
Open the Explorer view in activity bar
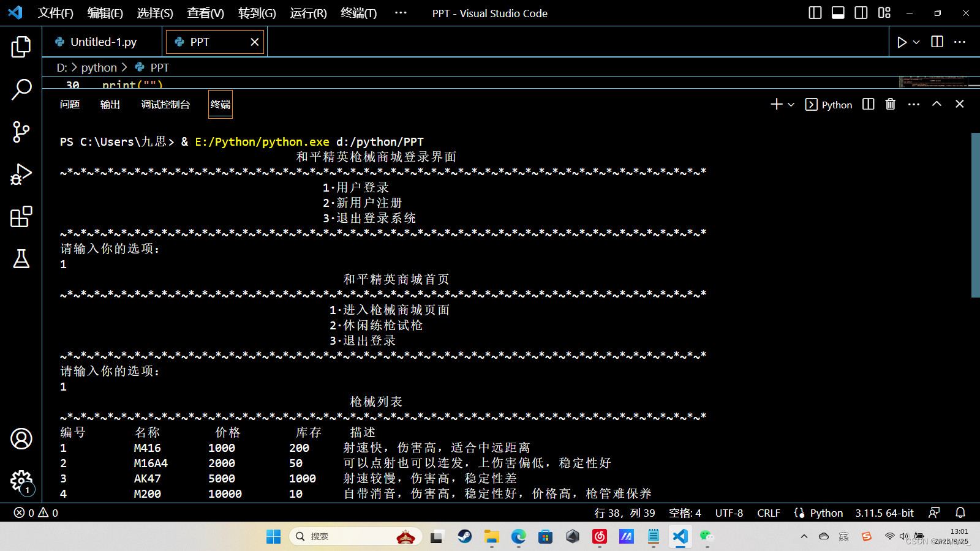[21, 47]
